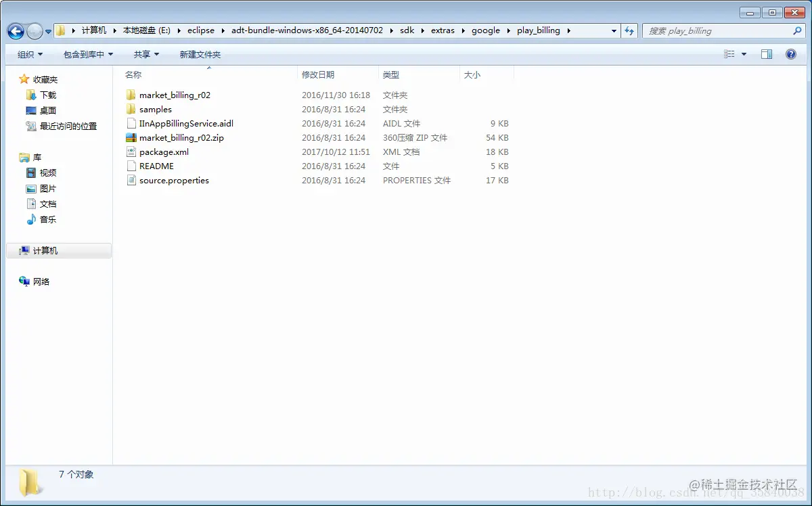Open the 音乐 library

pyautogui.click(x=48, y=219)
